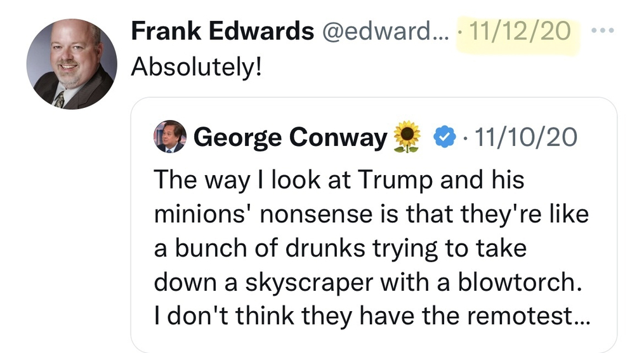Open the quoted tweet's 11/10/20 date
This screenshot has height=353, width=644.
tap(526, 137)
